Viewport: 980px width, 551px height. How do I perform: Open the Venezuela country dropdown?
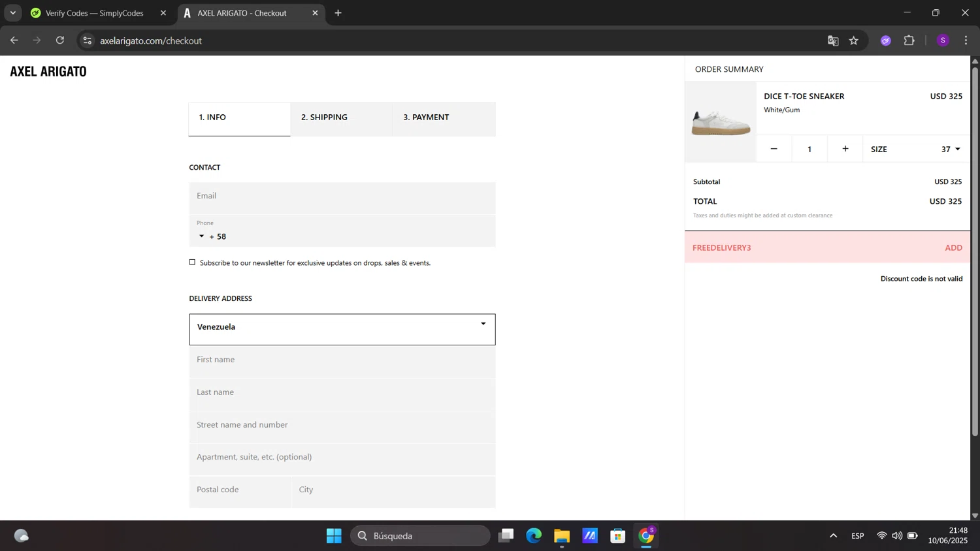[x=342, y=330]
